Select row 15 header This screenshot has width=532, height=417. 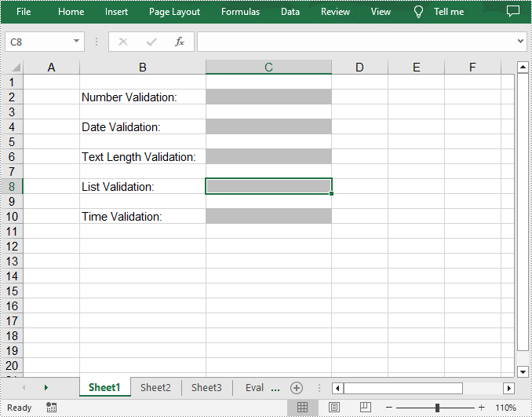pyautogui.click(x=12, y=291)
